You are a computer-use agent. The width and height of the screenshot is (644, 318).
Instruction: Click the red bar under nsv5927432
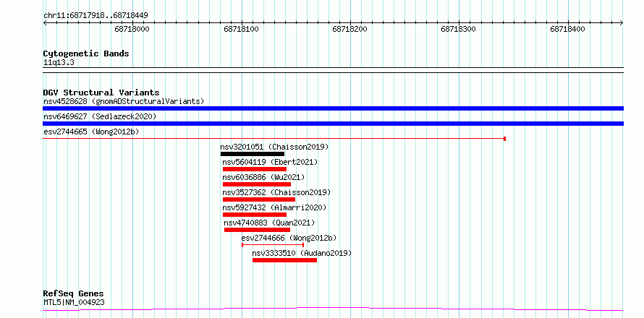tap(255, 215)
